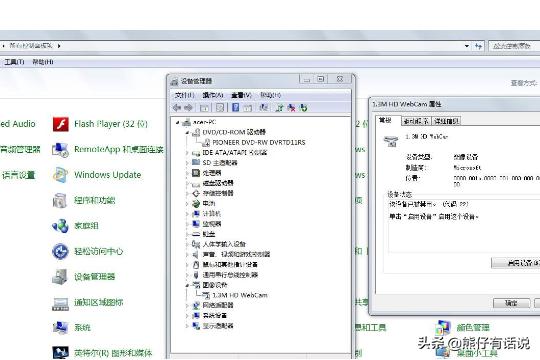Switch to 驱动程序 tab in WebCam properties

coord(416,121)
